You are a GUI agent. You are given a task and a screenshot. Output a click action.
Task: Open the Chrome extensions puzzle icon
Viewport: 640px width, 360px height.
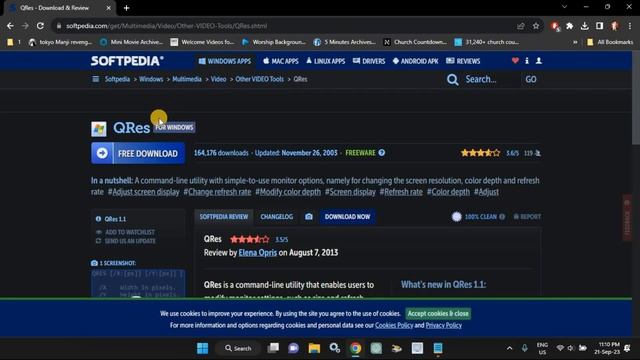pos(570,26)
